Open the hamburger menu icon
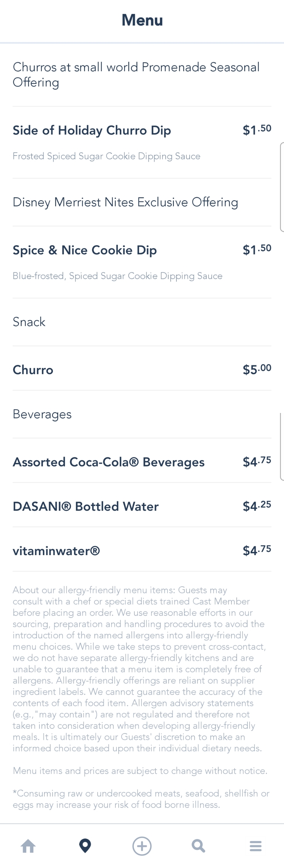The width and height of the screenshot is (284, 868). [x=256, y=845]
